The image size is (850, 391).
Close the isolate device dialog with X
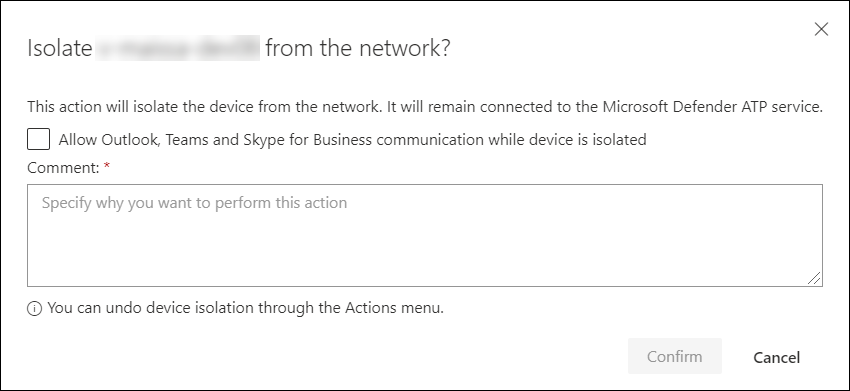(x=821, y=29)
